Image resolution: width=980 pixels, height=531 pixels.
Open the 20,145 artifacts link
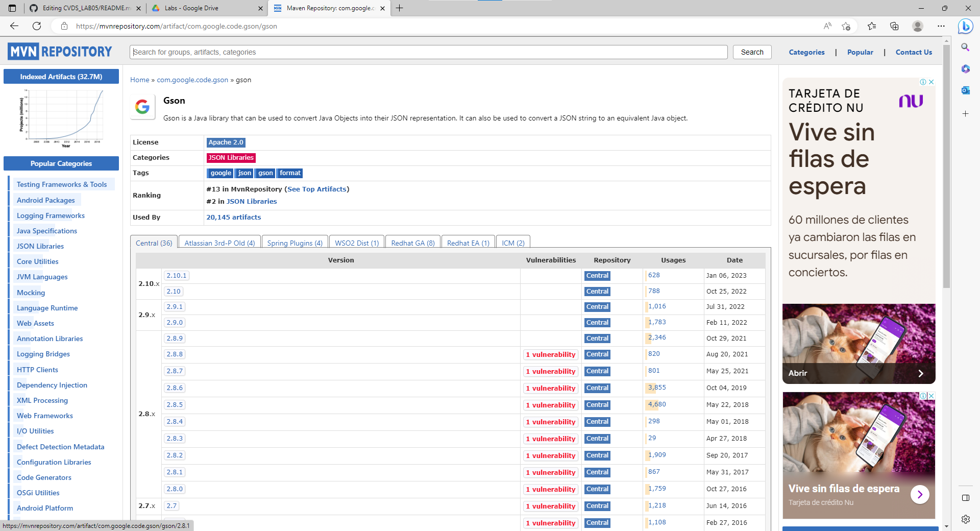pyautogui.click(x=233, y=217)
